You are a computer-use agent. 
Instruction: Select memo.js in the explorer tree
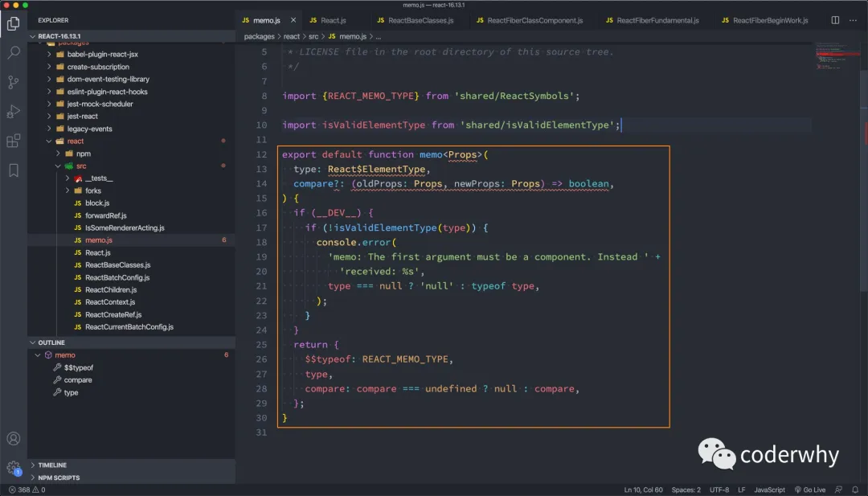[131, 240]
